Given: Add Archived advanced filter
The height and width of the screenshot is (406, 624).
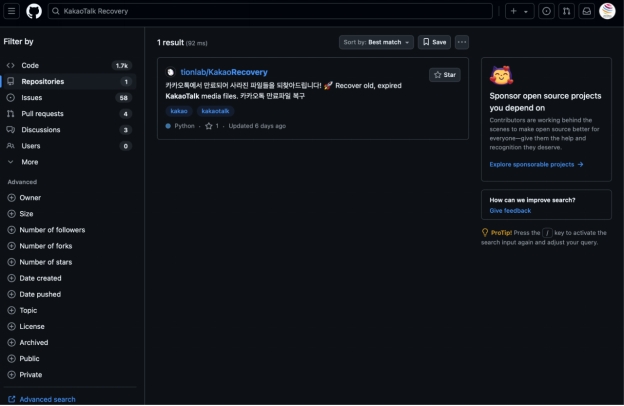Looking at the screenshot, I should click(28, 343).
